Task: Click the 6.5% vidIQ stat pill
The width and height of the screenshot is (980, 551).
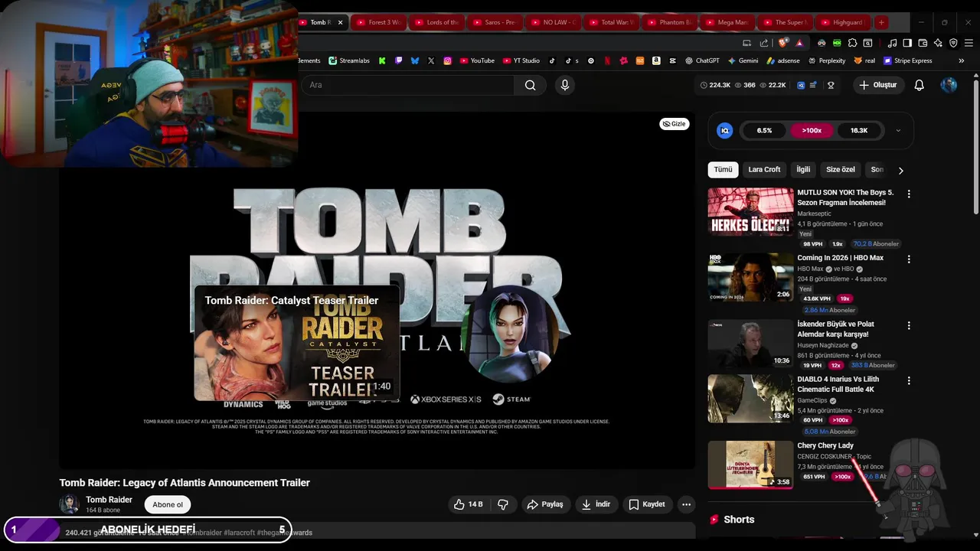Action: [x=765, y=131]
